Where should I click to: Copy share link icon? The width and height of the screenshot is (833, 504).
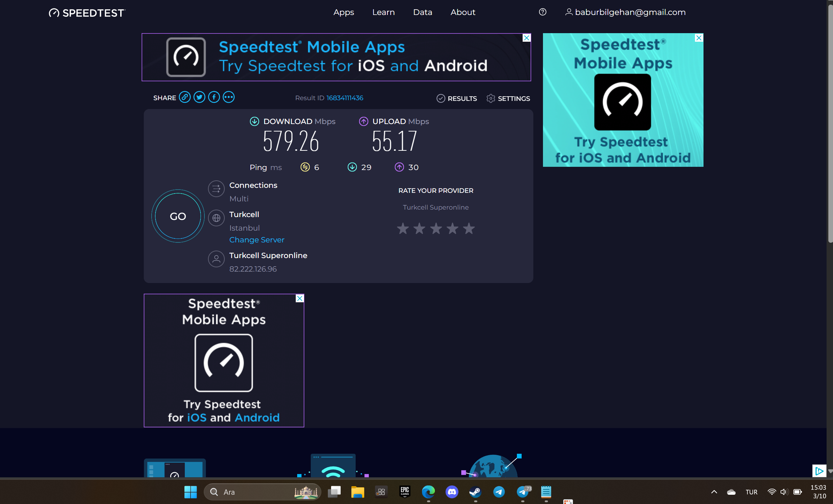(x=185, y=97)
